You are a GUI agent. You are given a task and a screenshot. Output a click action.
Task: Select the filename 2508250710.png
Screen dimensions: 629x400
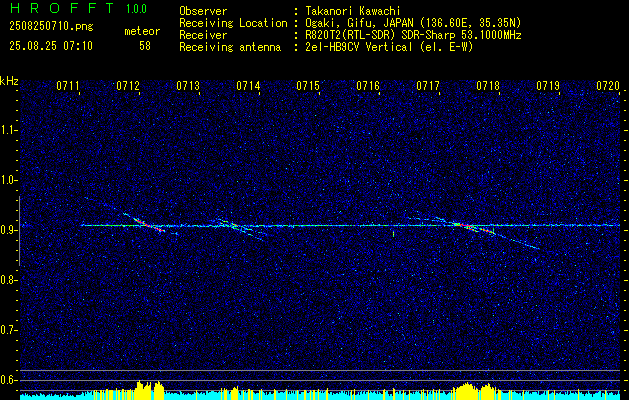coord(51,27)
